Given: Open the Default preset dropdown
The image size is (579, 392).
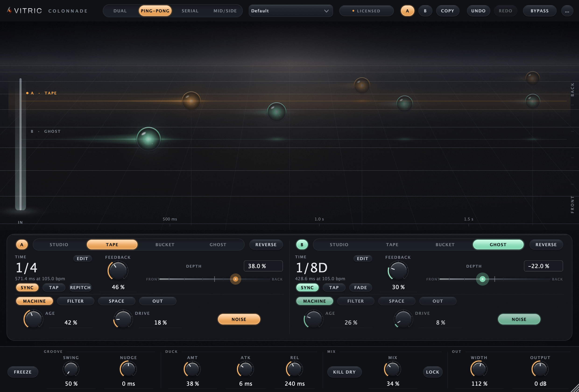Looking at the screenshot, I should pyautogui.click(x=290, y=11).
